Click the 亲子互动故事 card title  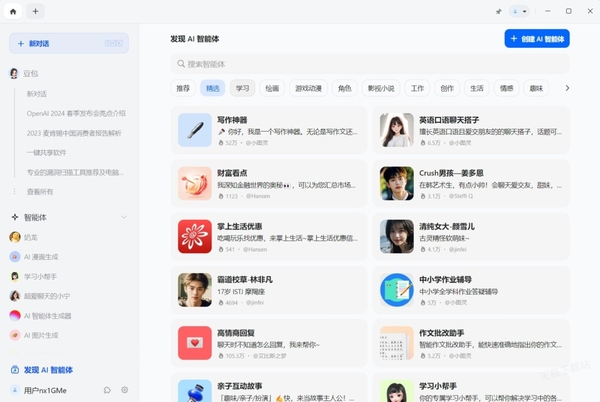[x=240, y=386]
